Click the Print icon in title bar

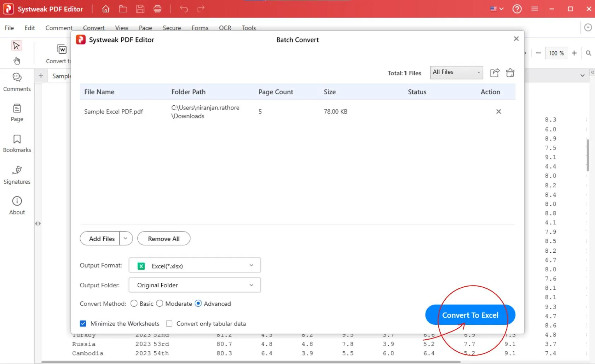coord(157,9)
